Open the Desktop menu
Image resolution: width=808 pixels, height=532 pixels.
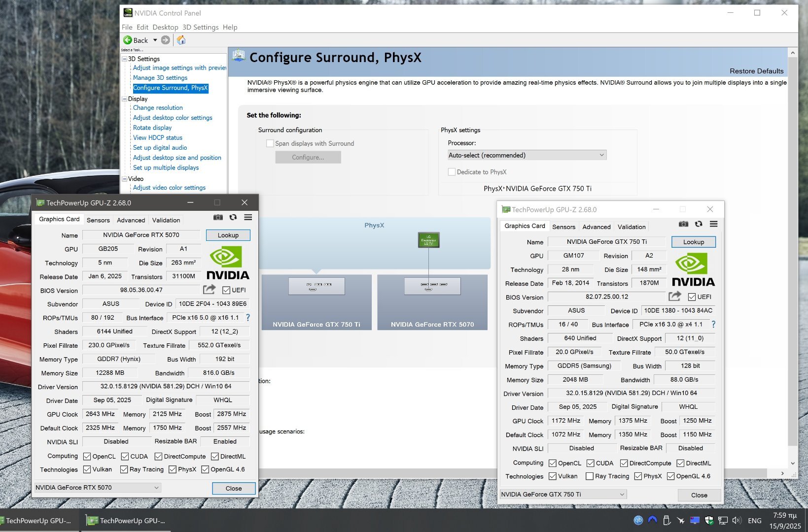tap(165, 27)
